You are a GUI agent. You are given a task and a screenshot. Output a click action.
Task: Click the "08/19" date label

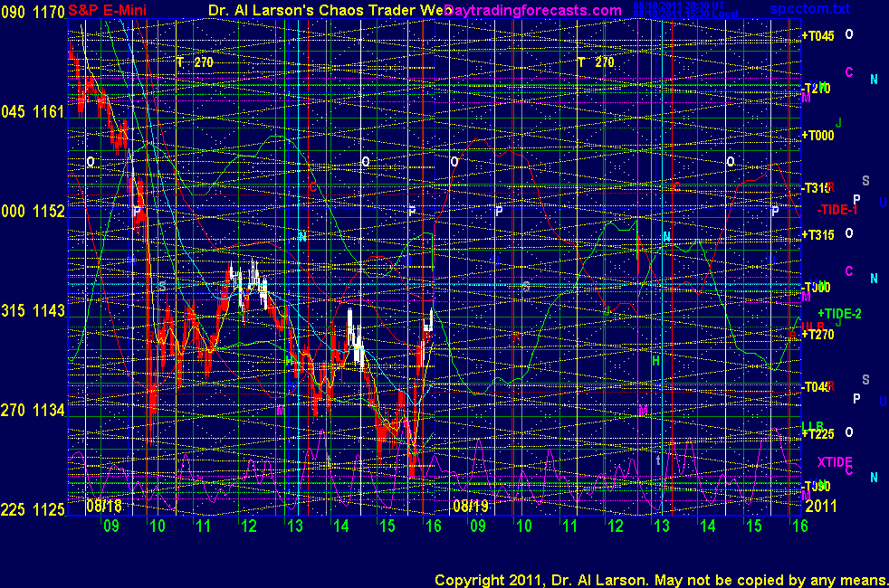coord(471,506)
